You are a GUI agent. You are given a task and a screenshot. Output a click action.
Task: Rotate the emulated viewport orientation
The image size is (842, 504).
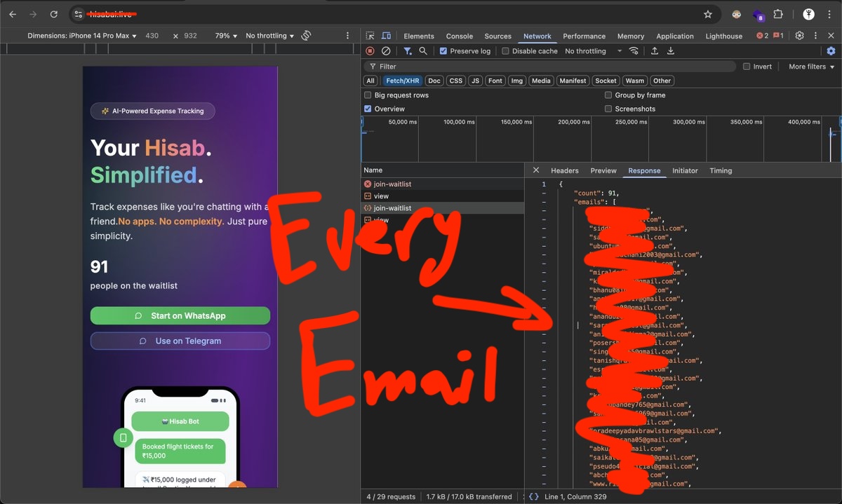point(306,35)
